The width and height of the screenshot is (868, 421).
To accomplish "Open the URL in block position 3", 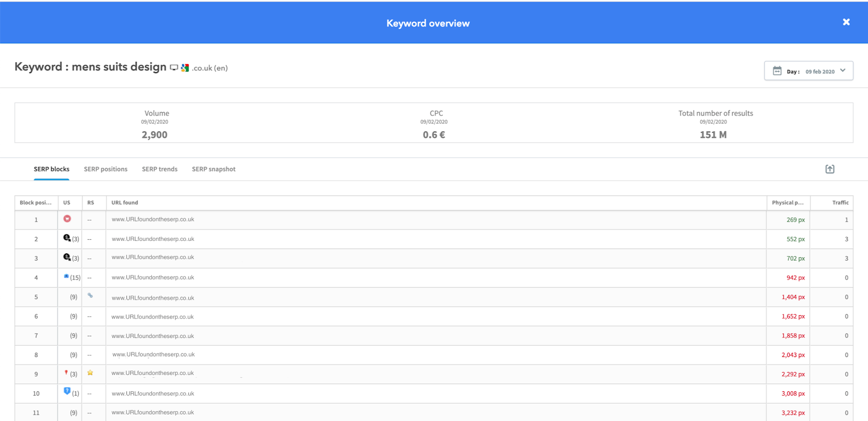I will point(153,258).
